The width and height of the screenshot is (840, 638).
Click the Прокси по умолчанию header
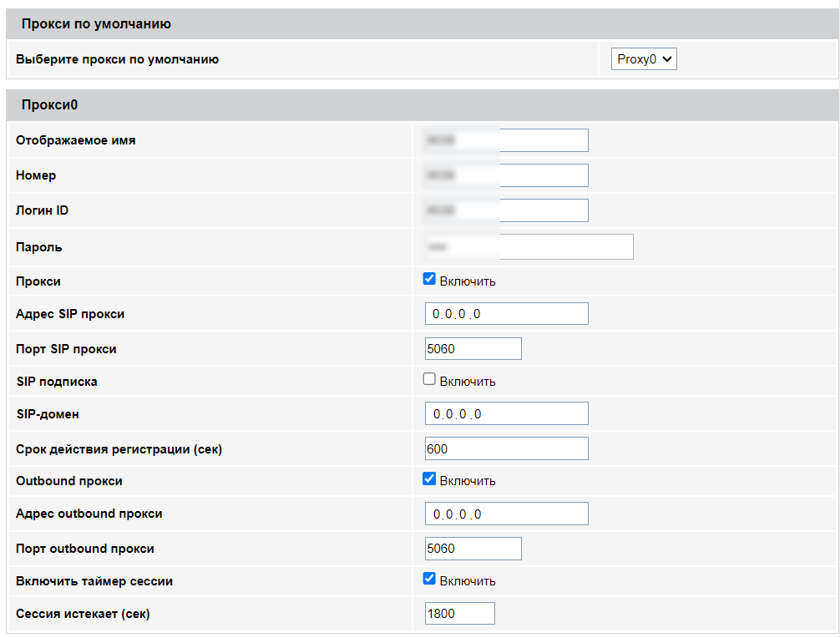point(96,24)
